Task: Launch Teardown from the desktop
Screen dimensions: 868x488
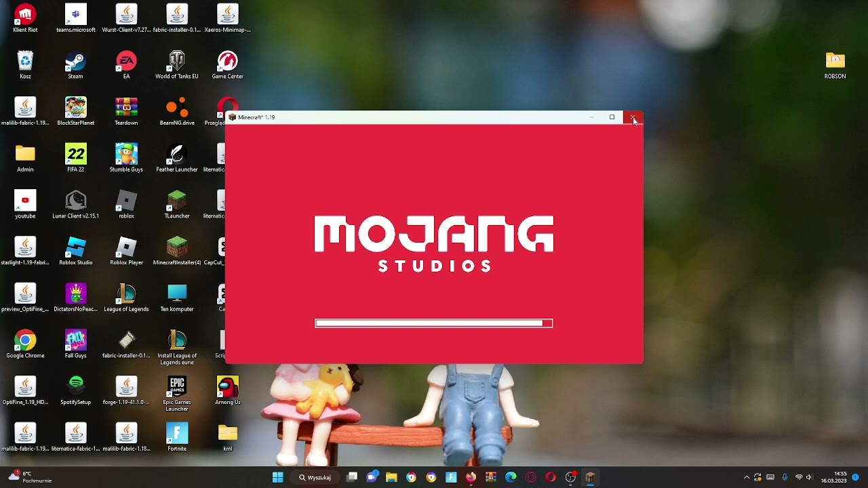Action: [126, 111]
